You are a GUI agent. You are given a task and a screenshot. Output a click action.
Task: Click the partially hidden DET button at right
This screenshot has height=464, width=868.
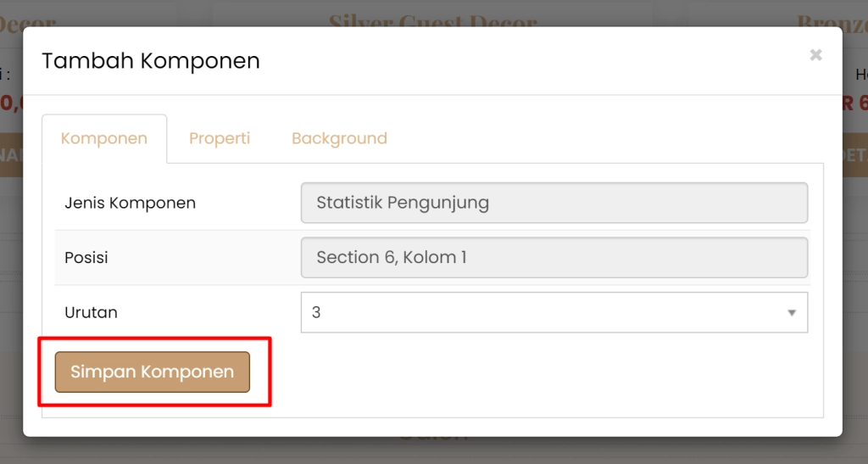tap(854, 156)
